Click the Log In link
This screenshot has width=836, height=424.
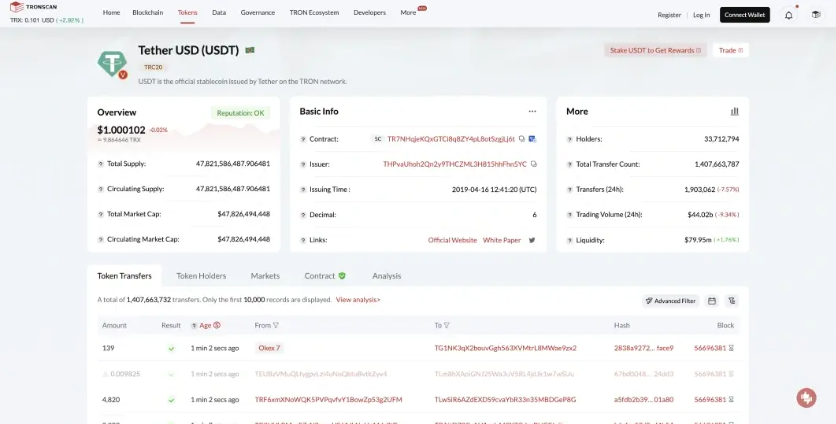click(702, 15)
